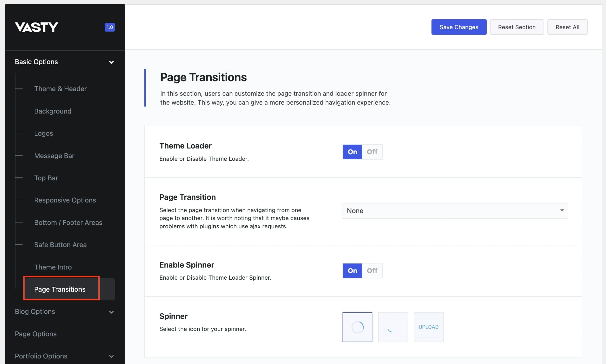Open Page Options section
The height and width of the screenshot is (364, 606).
[36, 334]
